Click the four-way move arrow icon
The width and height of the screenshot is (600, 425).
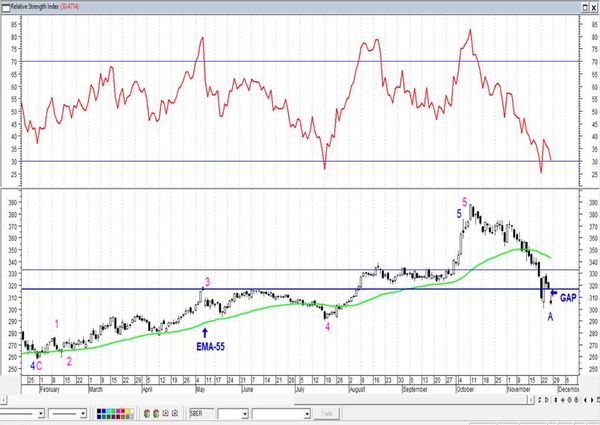[x=563, y=400]
